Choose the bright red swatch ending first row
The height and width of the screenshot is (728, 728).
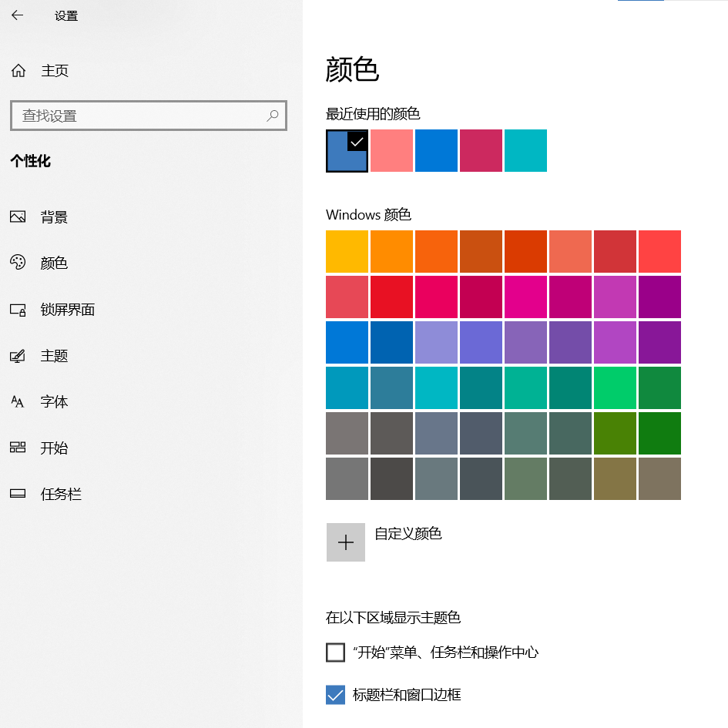pos(659,252)
